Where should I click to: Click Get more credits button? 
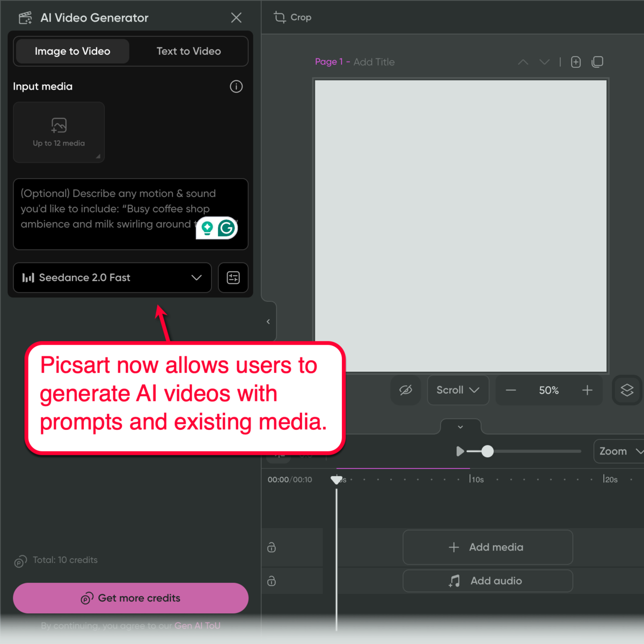click(x=130, y=598)
